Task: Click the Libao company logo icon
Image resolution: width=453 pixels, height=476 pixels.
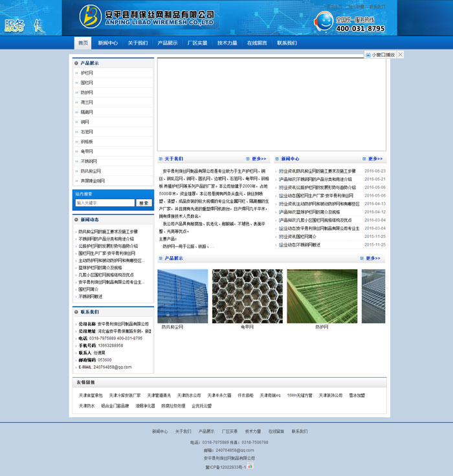Action: coord(91,17)
